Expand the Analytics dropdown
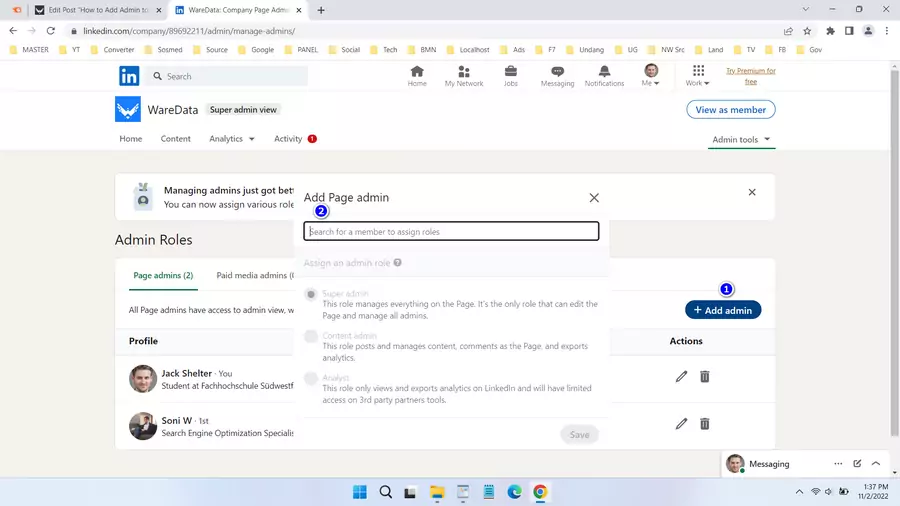This screenshot has width=900, height=506. 231,139
